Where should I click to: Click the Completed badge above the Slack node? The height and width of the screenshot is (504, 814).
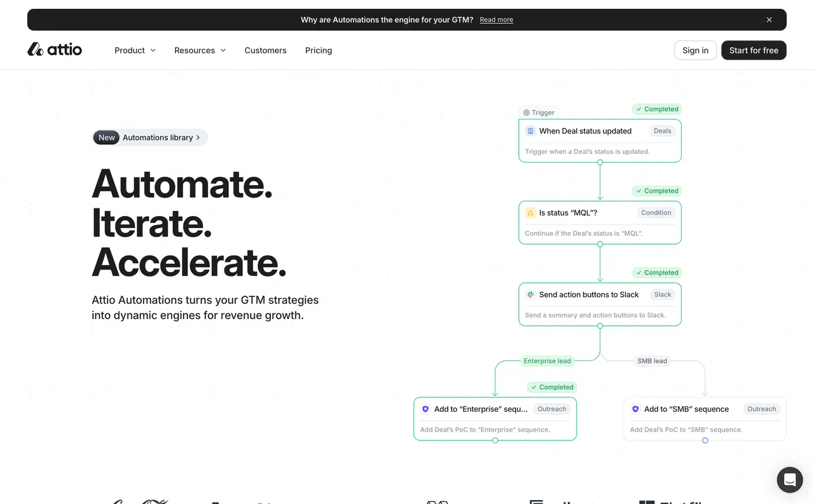coord(657,273)
